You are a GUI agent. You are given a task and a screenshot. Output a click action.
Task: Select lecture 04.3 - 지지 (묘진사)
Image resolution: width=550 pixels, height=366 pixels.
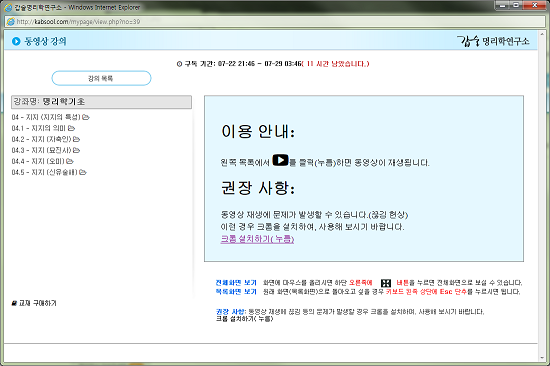click(x=41, y=150)
